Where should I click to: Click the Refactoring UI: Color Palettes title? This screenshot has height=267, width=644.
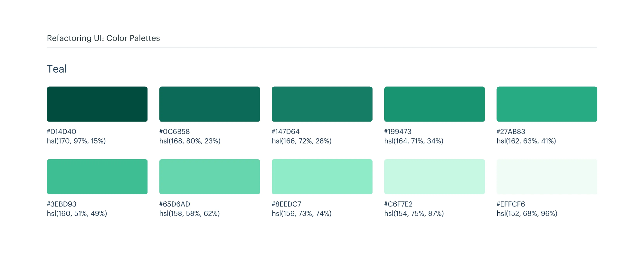click(103, 38)
